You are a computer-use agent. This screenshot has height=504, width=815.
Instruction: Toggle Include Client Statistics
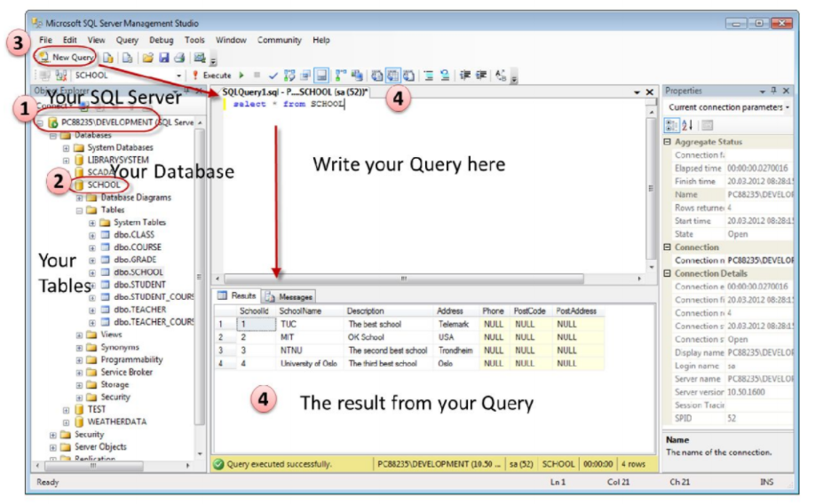click(x=357, y=75)
